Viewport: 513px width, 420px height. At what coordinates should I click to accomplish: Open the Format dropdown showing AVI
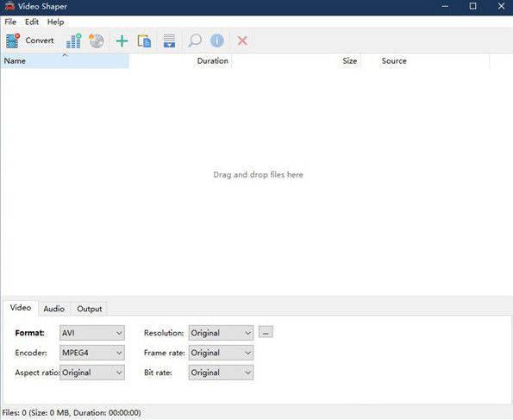(92, 333)
